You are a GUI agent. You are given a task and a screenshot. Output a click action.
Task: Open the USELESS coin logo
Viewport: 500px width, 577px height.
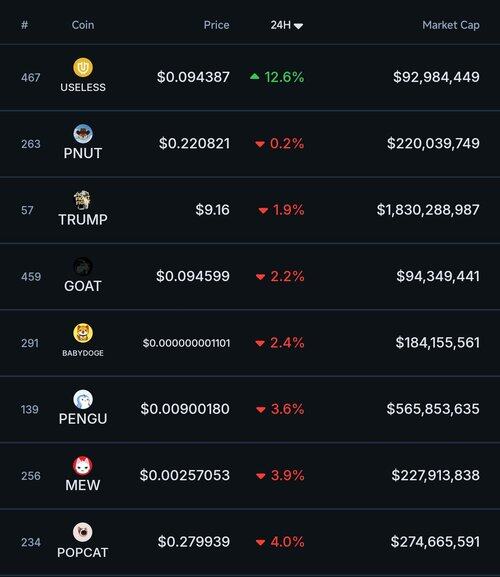(x=83, y=67)
